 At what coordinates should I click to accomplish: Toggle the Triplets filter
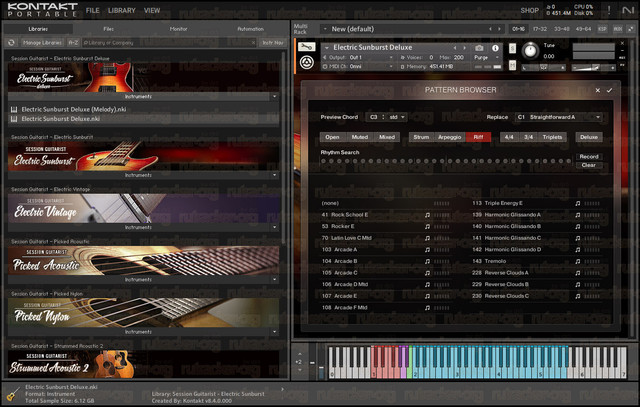pos(552,137)
